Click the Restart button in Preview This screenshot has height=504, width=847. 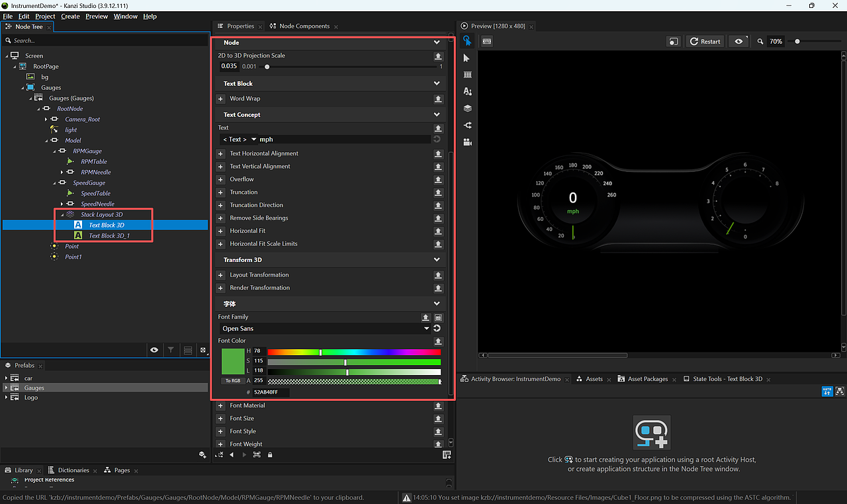click(x=705, y=41)
